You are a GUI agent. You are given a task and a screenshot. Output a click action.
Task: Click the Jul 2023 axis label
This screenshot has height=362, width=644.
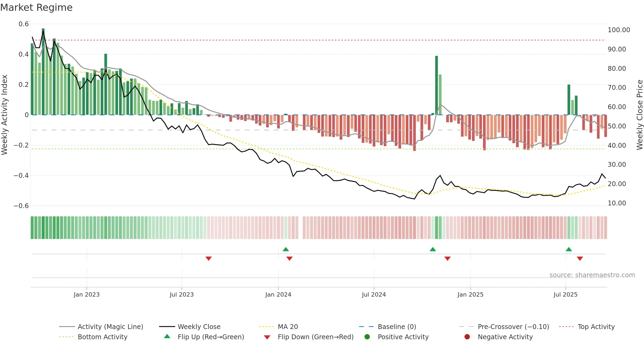182,295
